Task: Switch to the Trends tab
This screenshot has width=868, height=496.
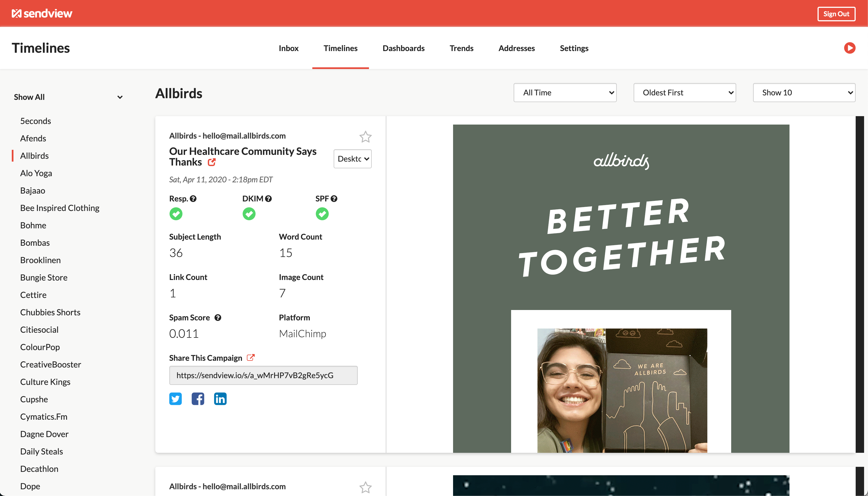Action: click(x=461, y=48)
